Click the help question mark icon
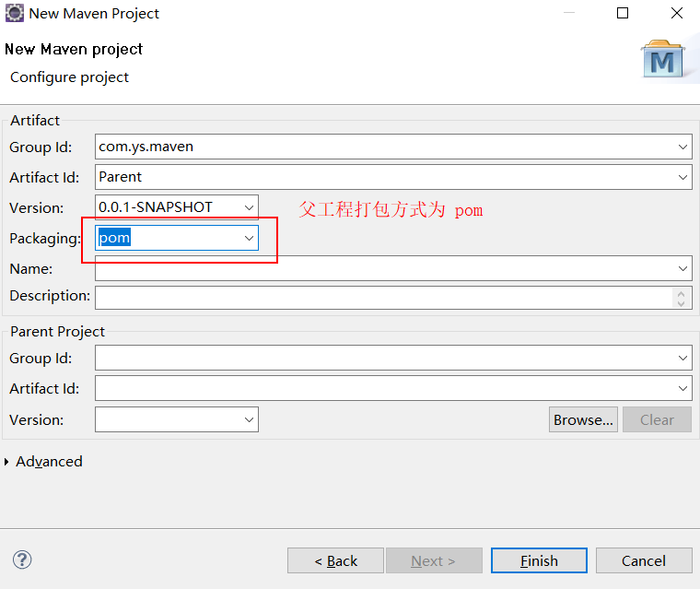This screenshot has width=700, height=589. click(x=22, y=560)
